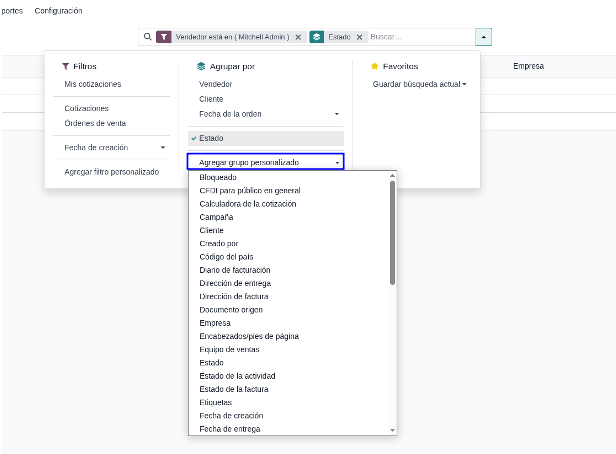
Task: Expand Fecha de la orden grouping options
Action: (266, 114)
